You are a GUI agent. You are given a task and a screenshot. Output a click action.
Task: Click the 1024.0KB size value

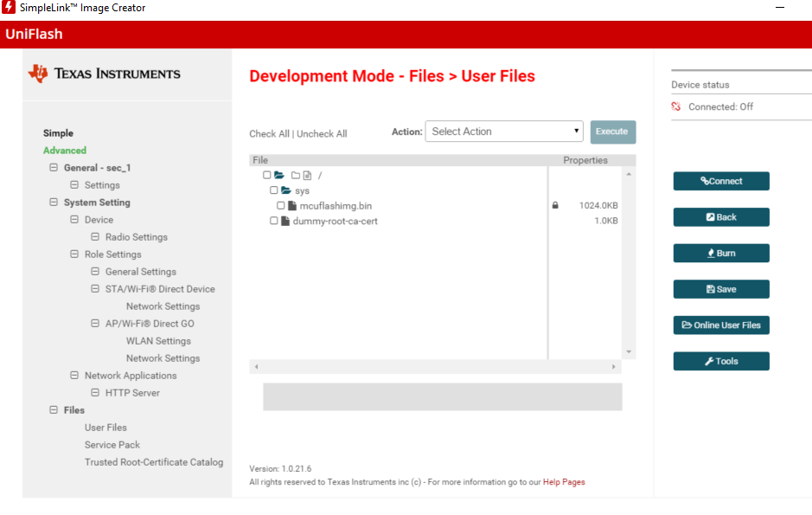point(598,205)
